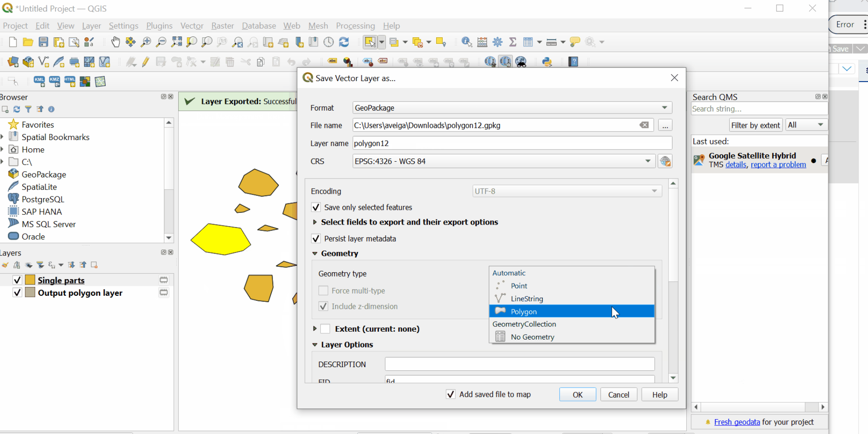This screenshot has width=868, height=434.
Task: Click the Search QMS string field
Action: click(x=759, y=109)
